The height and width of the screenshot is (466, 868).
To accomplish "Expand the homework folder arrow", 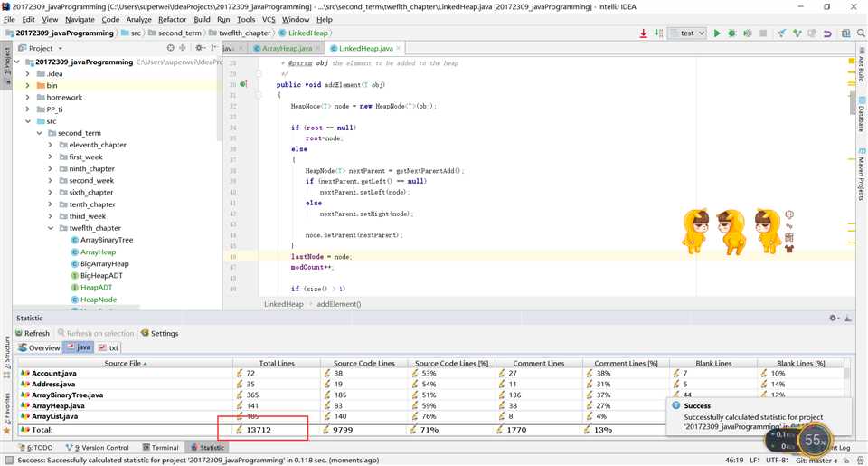I will coord(28,98).
